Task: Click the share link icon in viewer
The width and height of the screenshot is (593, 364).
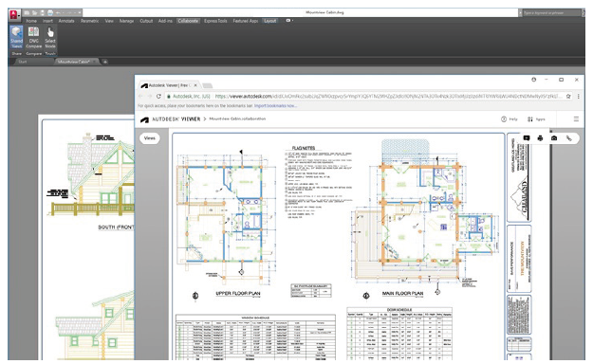Action: [568, 138]
